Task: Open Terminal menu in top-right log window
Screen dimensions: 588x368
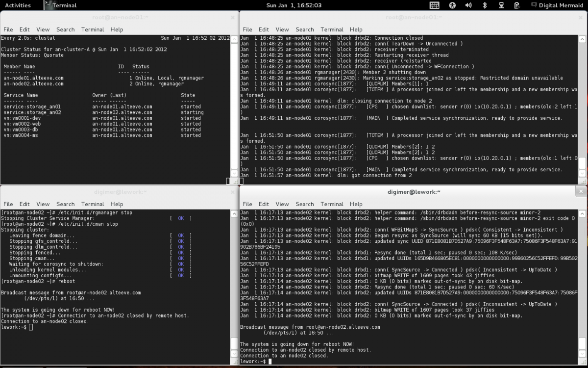Action: pyautogui.click(x=332, y=29)
